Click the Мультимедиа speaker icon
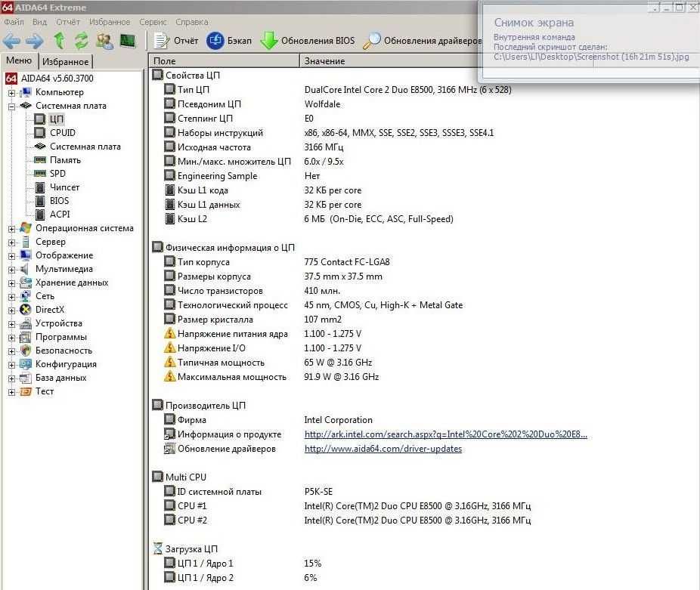 26,269
